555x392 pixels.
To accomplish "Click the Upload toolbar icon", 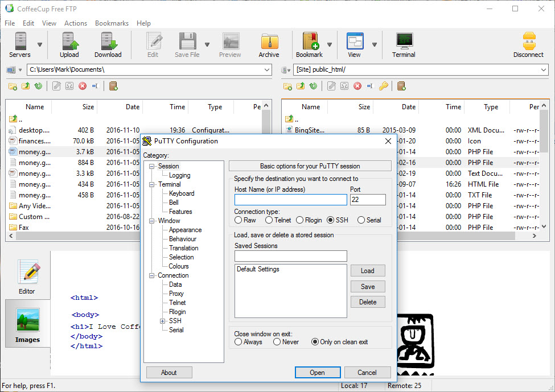I will pos(69,44).
